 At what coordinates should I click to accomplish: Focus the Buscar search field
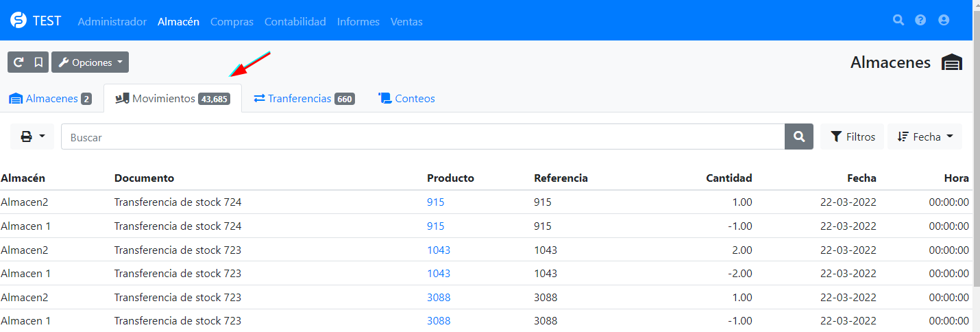tap(423, 137)
